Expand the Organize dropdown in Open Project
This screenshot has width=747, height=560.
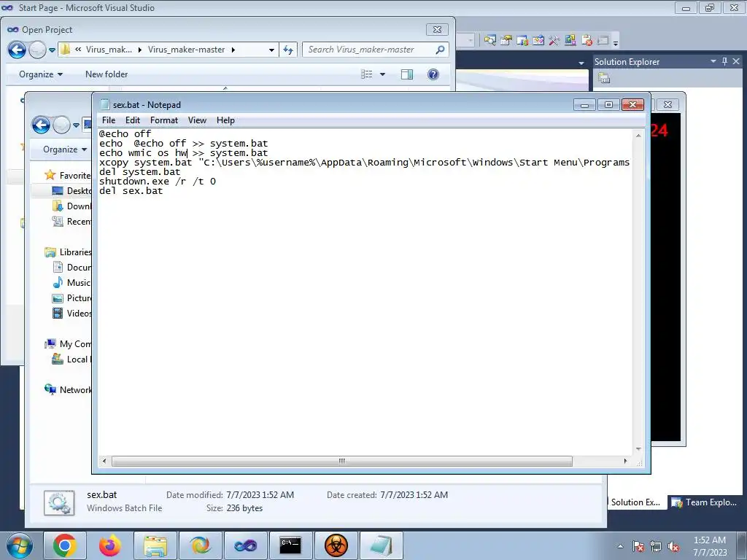coord(41,74)
